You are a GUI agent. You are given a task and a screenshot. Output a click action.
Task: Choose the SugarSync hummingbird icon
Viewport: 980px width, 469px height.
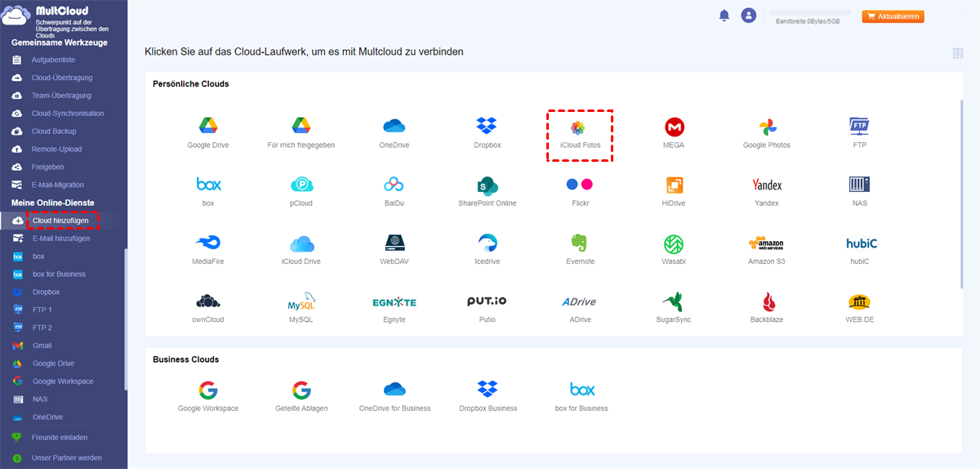[x=674, y=301]
